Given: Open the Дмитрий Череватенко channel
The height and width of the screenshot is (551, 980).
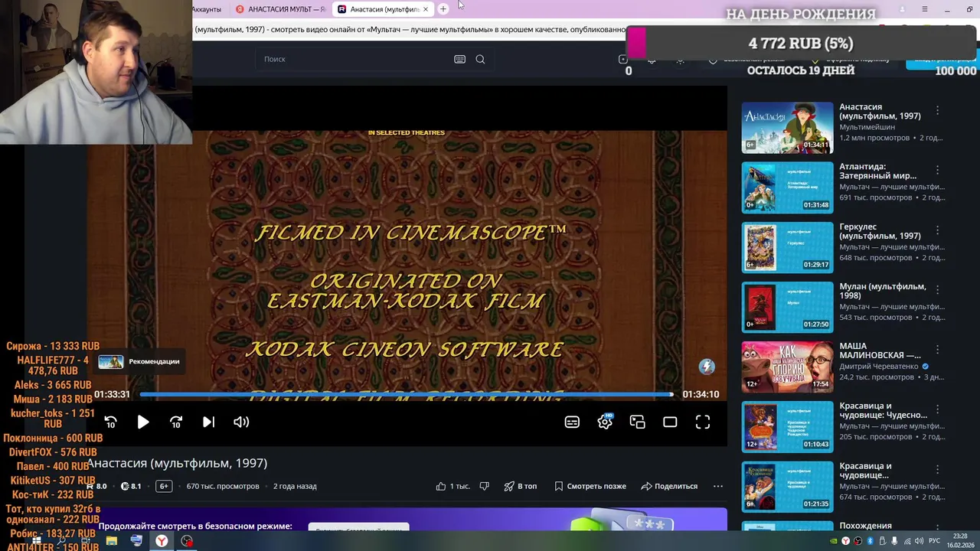Looking at the screenshot, I should pyautogui.click(x=879, y=367).
